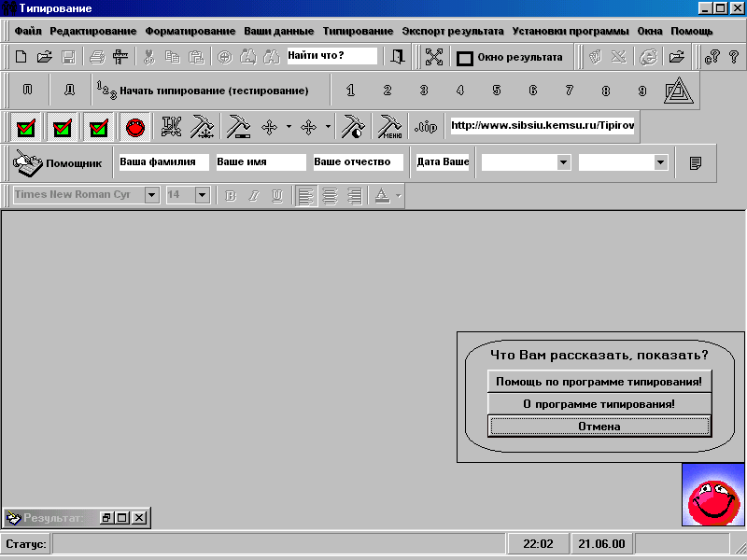This screenshot has height=560, width=747.
Task: Click the Ваше отчество input field
Action: pyautogui.click(x=358, y=161)
